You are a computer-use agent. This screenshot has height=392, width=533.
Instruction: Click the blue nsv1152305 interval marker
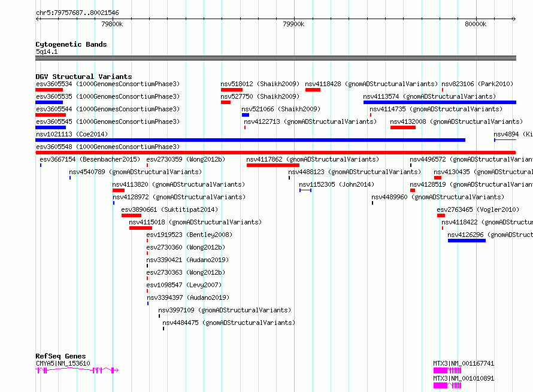coord(305,190)
